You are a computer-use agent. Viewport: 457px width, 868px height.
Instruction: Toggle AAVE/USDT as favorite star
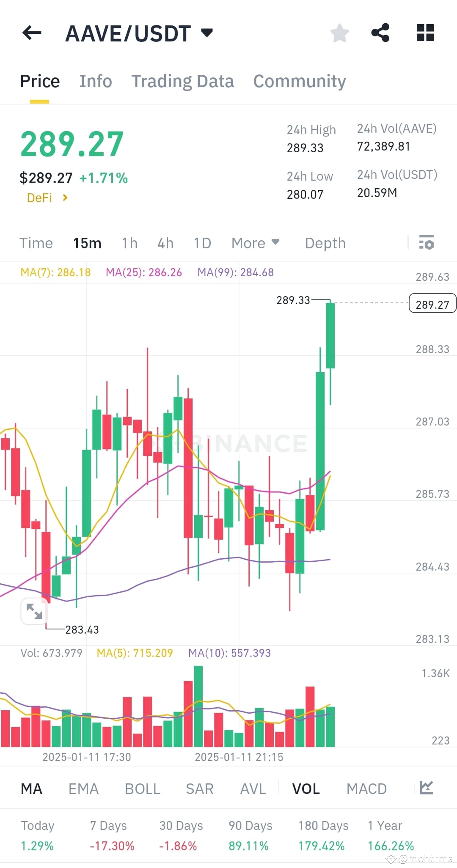pos(339,33)
